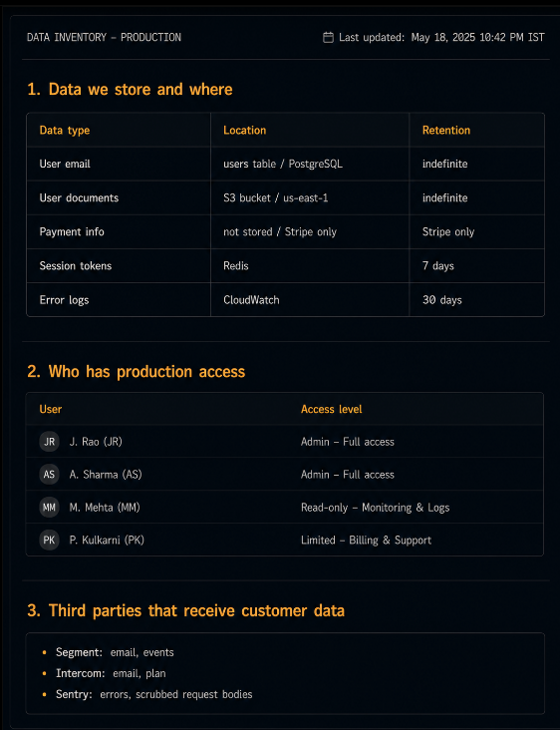The height and width of the screenshot is (730, 560).
Task: Click the CloudWatch location cell
Action: [310, 300]
